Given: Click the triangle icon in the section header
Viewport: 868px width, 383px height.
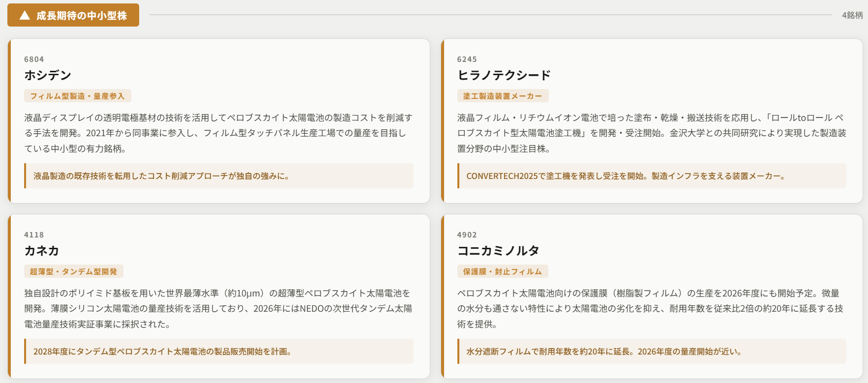Looking at the screenshot, I should pyautogui.click(x=25, y=15).
